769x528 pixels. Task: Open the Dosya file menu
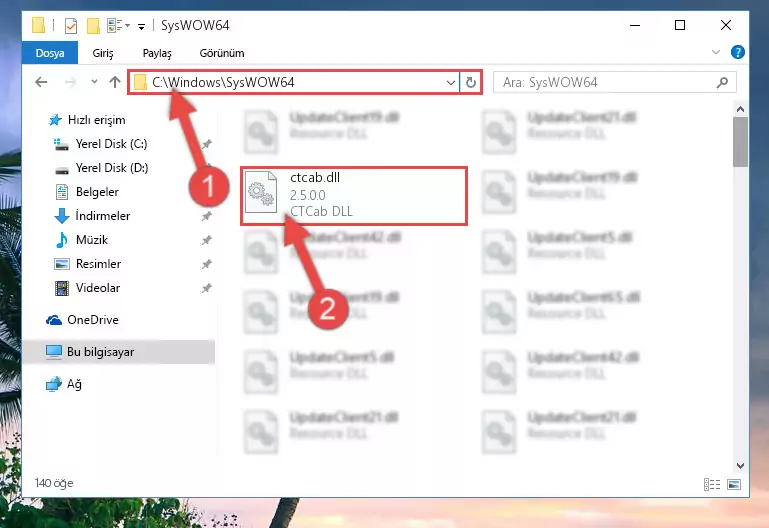[50, 53]
